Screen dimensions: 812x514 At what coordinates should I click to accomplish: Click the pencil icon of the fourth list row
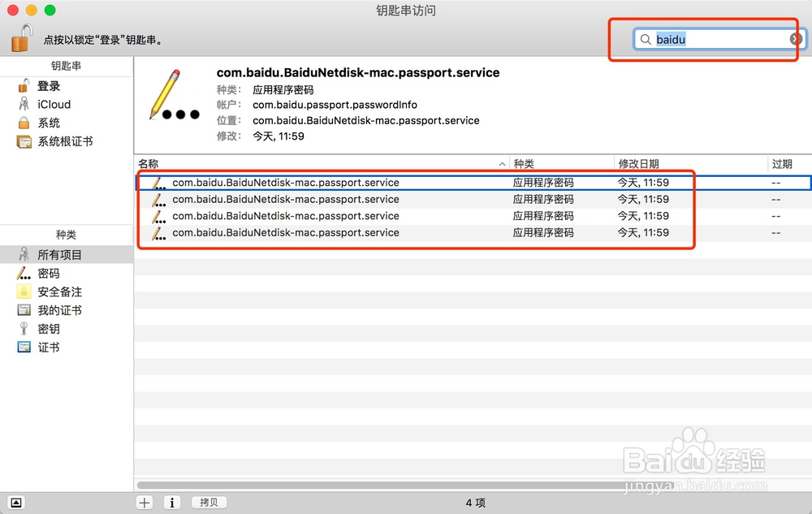click(158, 233)
